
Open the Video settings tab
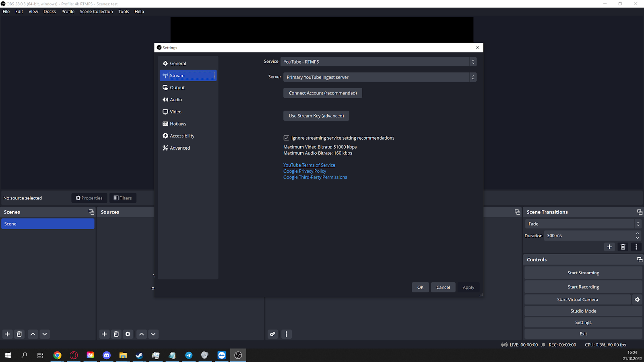[x=188, y=112]
